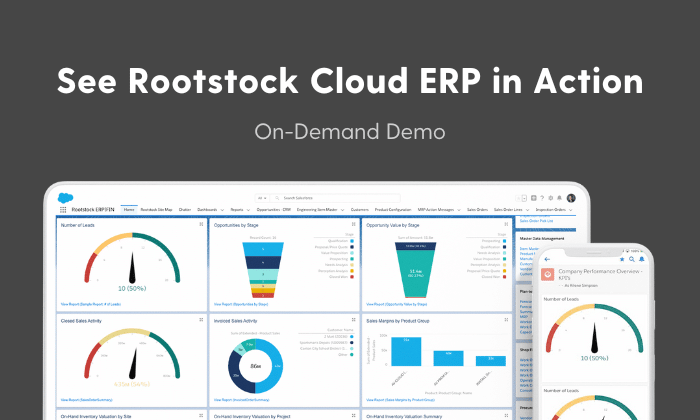
Task: Open View Report link under Closed Sales Activity
Action: click(x=86, y=400)
